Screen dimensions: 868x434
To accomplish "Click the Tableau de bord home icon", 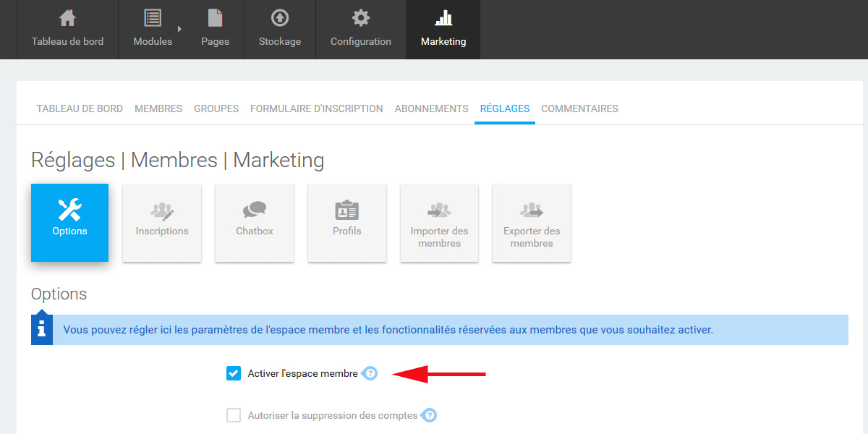I will pyautogui.click(x=67, y=17).
